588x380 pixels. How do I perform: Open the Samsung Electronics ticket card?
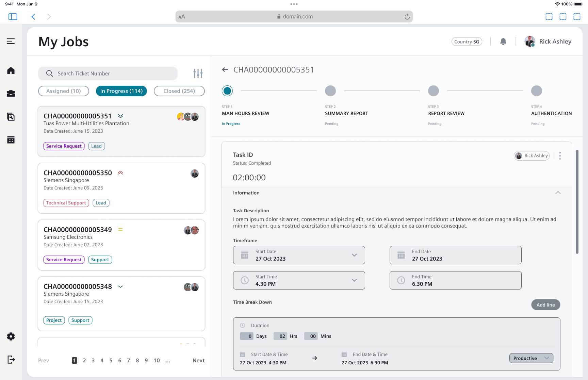click(121, 245)
